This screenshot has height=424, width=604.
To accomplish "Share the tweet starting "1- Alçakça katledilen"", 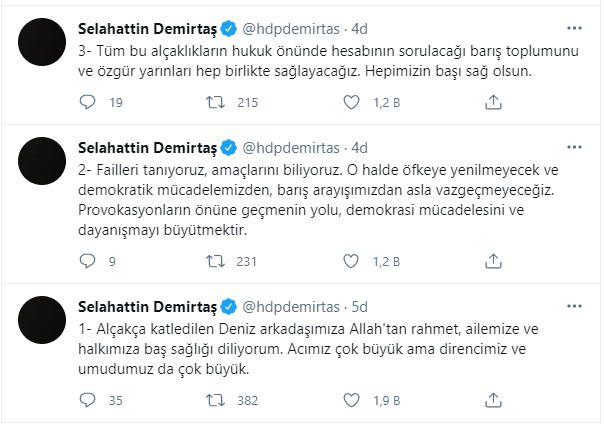I will [x=493, y=400].
